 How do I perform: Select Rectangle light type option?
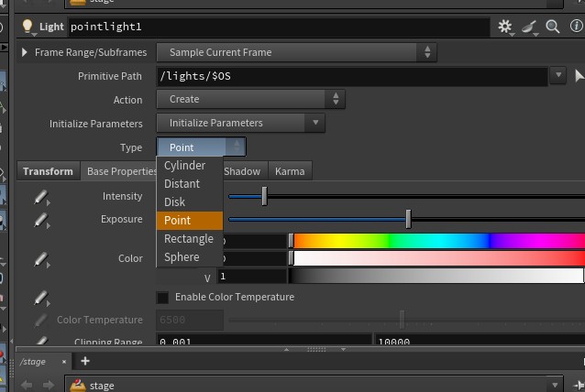pos(188,239)
